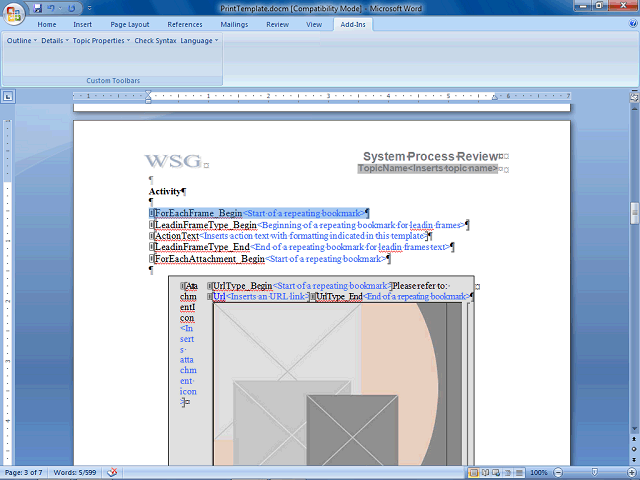The height and width of the screenshot is (480, 640).
Task: Click the Words: 5/599 word count
Action: pyautogui.click(x=75, y=473)
